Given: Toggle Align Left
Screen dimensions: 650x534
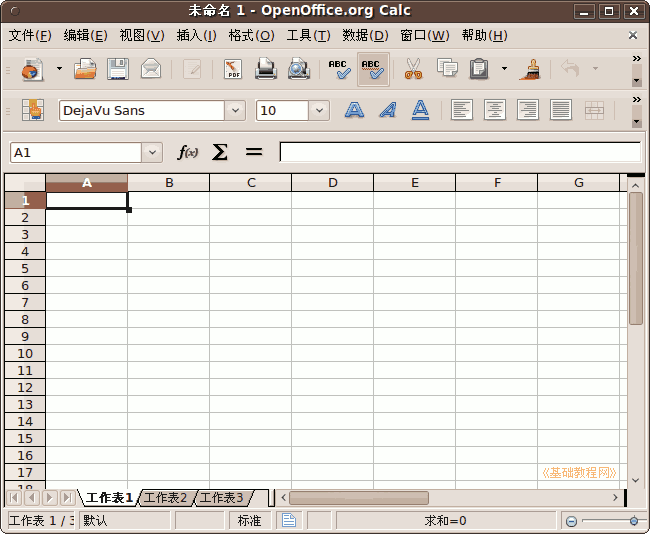Looking at the screenshot, I should click(x=461, y=110).
